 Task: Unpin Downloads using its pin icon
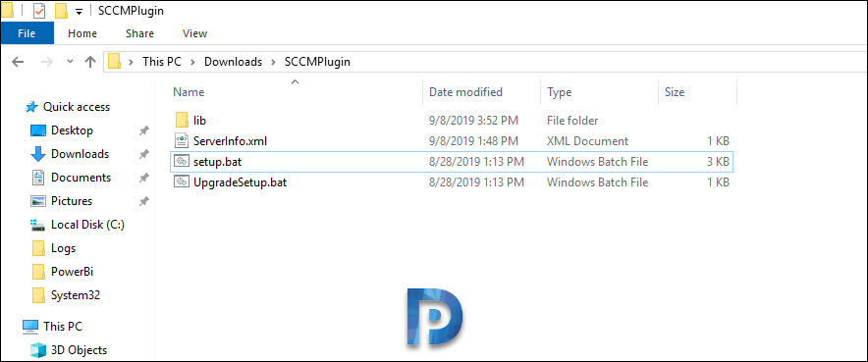[144, 154]
